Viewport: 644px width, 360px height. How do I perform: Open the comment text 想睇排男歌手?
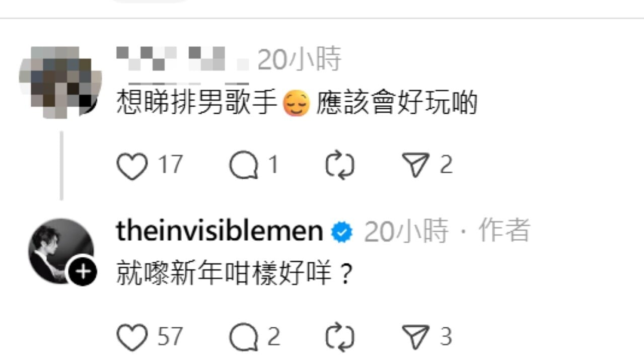tap(197, 104)
